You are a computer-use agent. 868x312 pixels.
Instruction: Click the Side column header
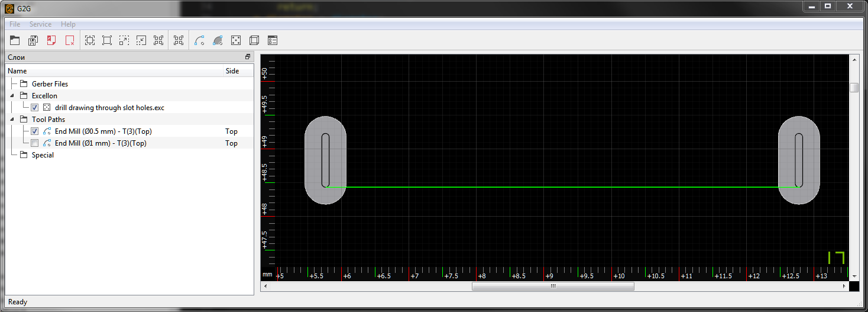pyautogui.click(x=238, y=71)
